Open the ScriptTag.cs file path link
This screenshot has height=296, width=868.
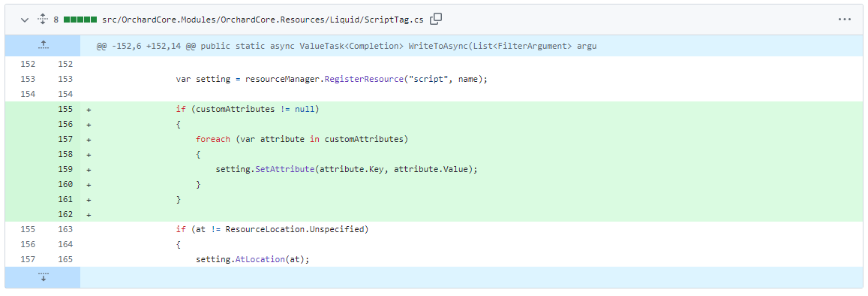click(x=263, y=20)
